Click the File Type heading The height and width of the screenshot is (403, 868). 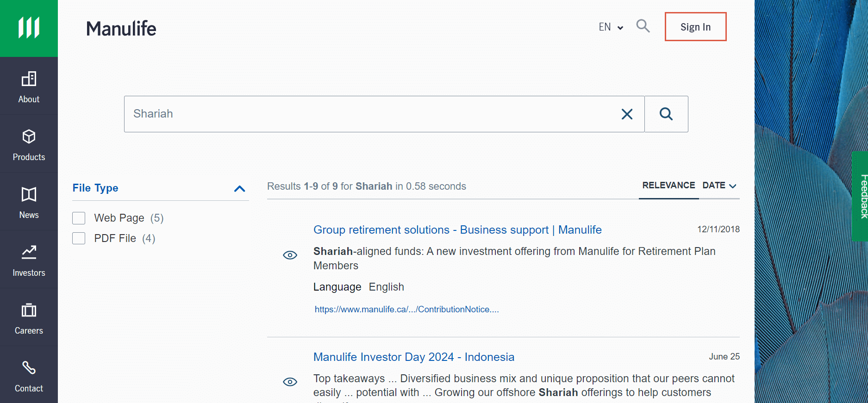(95, 188)
